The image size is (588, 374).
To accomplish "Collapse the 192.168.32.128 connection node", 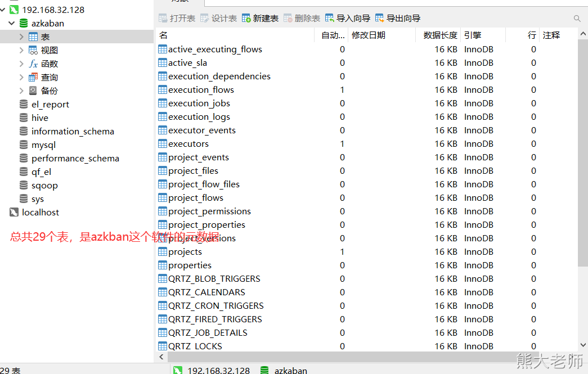I will (x=2, y=10).
